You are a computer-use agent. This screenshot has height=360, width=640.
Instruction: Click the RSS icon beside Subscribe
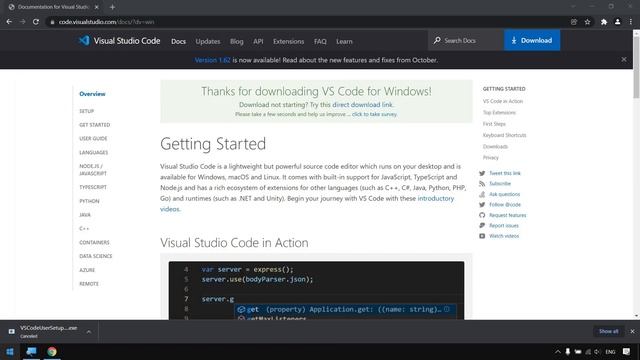[x=482, y=184]
